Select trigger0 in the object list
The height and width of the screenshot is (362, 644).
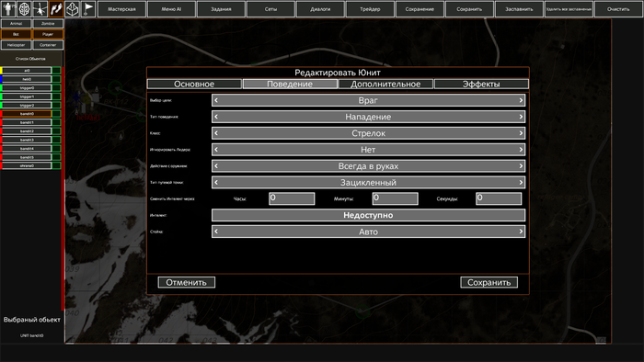pyautogui.click(x=27, y=87)
